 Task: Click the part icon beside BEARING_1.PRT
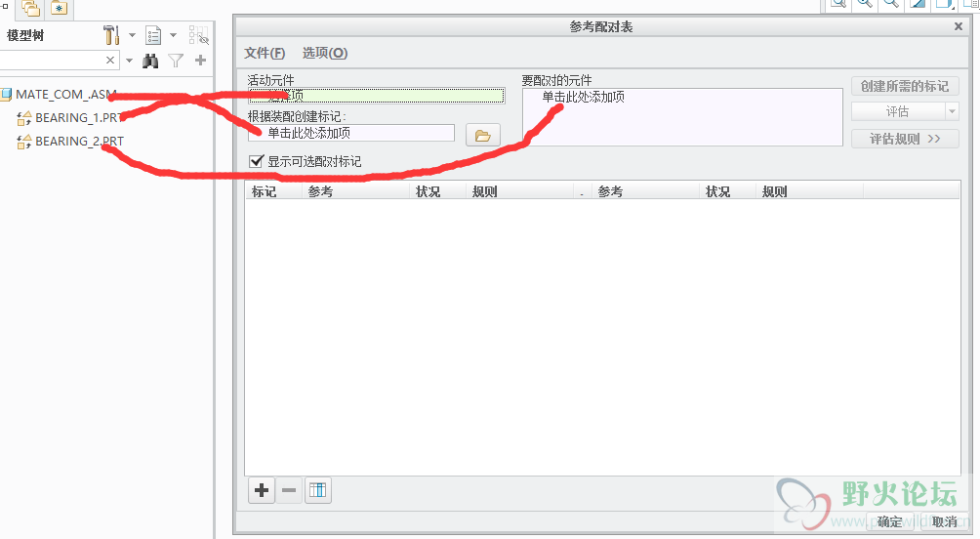click(x=24, y=118)
